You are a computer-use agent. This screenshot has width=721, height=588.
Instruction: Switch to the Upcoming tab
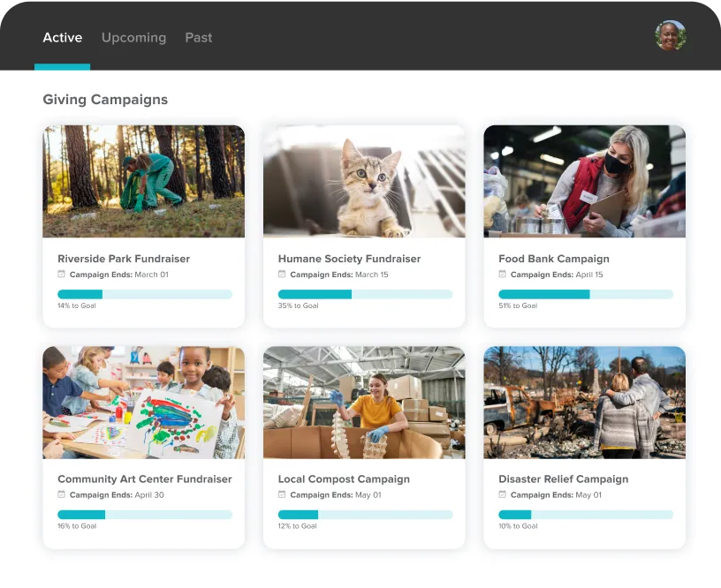(x=133, y=38)
